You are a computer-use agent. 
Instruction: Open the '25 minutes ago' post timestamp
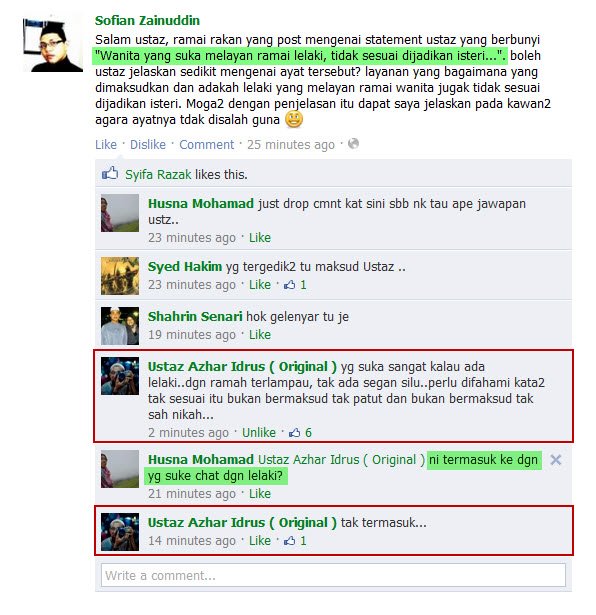pos(291,145)
